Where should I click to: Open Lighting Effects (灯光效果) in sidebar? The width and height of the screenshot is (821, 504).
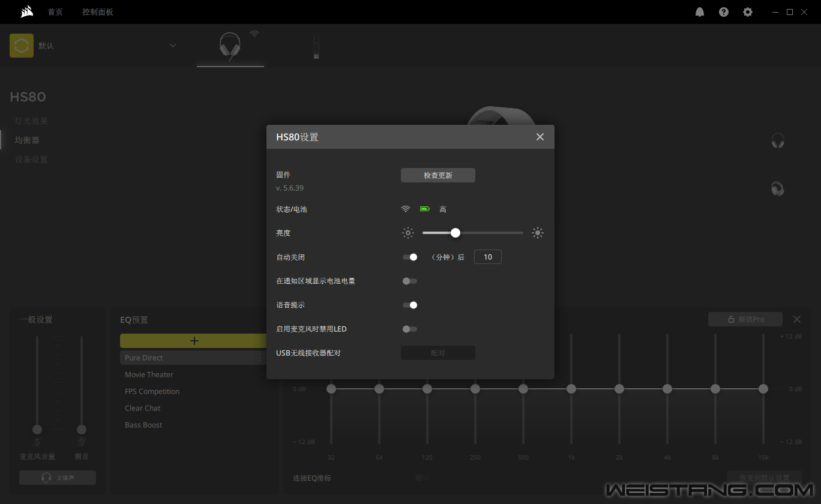(31, 121)
